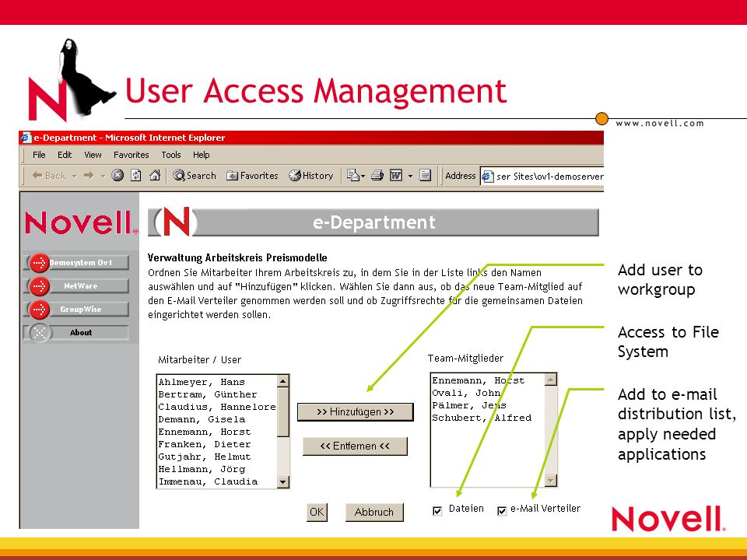Click the Novell logo in the sidebar
Screen dimensions: 747x560
coord(82,223)
